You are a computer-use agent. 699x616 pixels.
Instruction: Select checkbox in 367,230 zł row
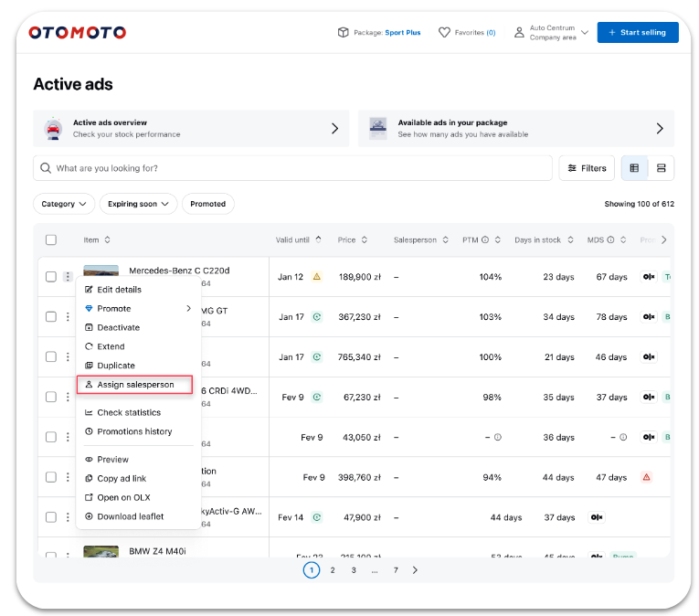pos(51,317)
